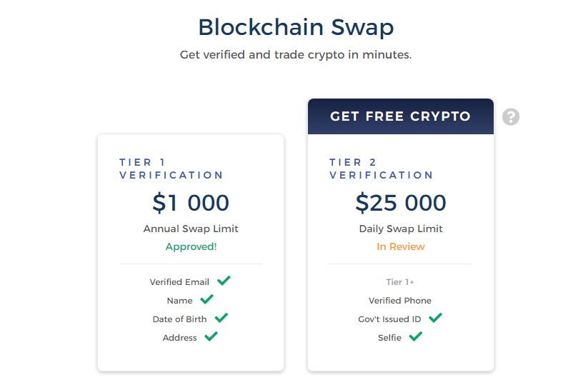
Task: Click the Address green checkmark
Action: click(x=211, y=336)
